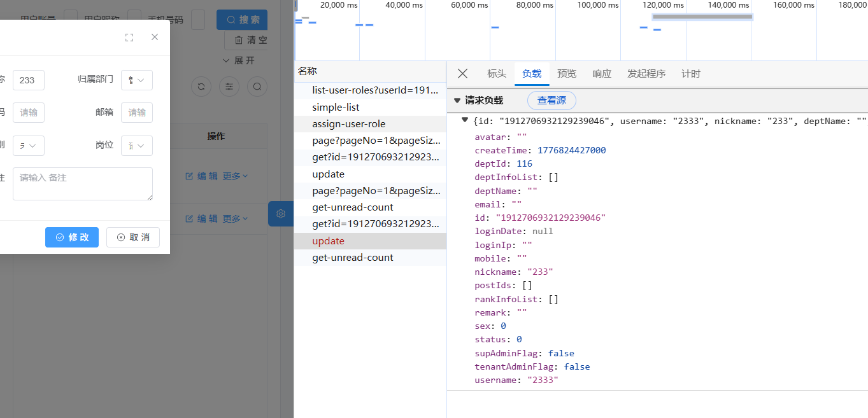Viewport: 868px width, 418px height.
Task: Open the 岗位 dropdown
Action: [137, 146]
